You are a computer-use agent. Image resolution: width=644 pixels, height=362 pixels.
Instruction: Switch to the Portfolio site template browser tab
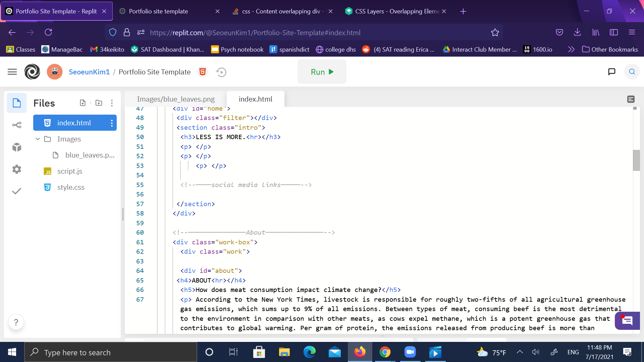(x=158, y=11)
